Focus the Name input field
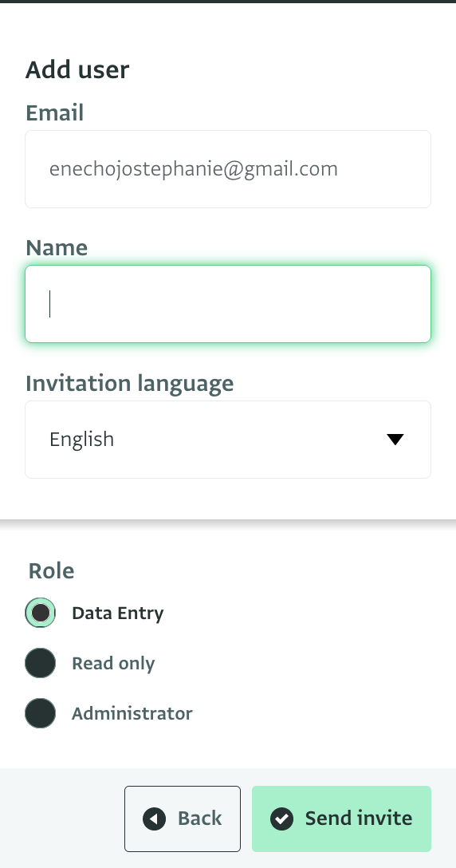 (228, 304)
